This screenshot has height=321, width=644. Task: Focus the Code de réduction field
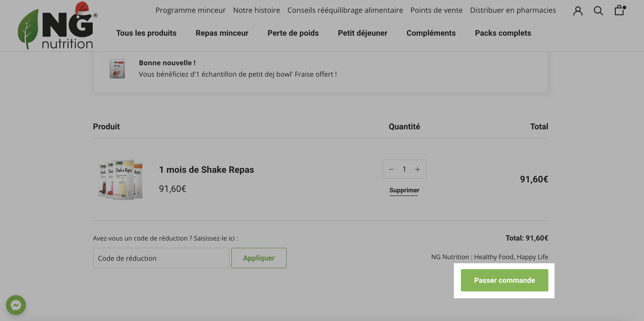(161, 258)
